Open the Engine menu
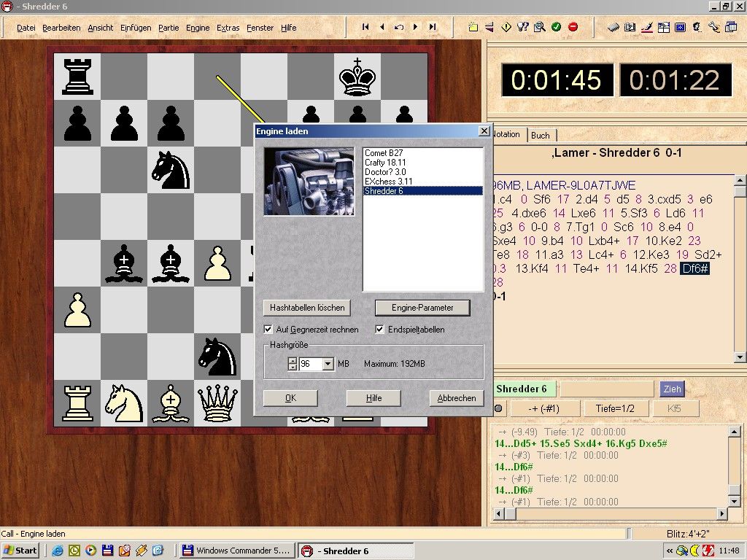747x560 pixels. tap(198, 28)
